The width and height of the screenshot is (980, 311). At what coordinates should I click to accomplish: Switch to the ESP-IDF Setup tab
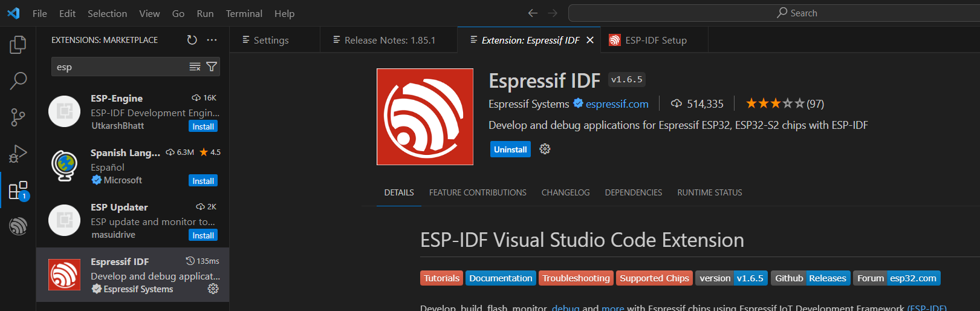[x=654, y=40]
